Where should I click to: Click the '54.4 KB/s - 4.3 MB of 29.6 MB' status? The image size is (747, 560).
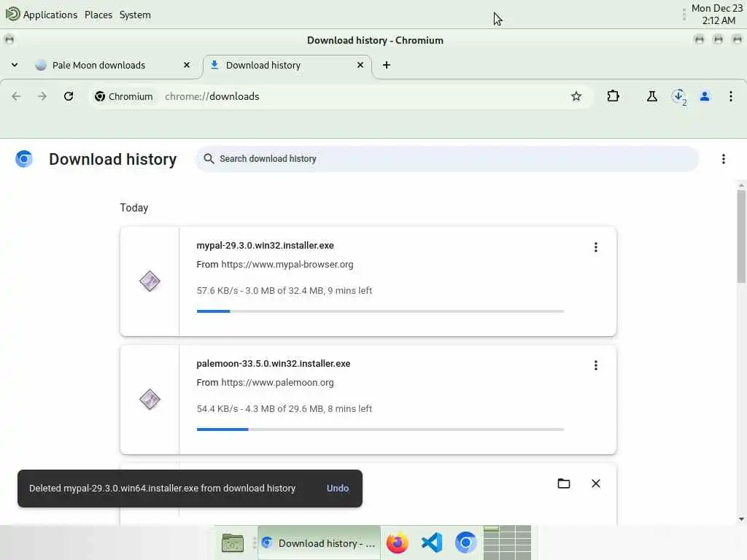284,409
